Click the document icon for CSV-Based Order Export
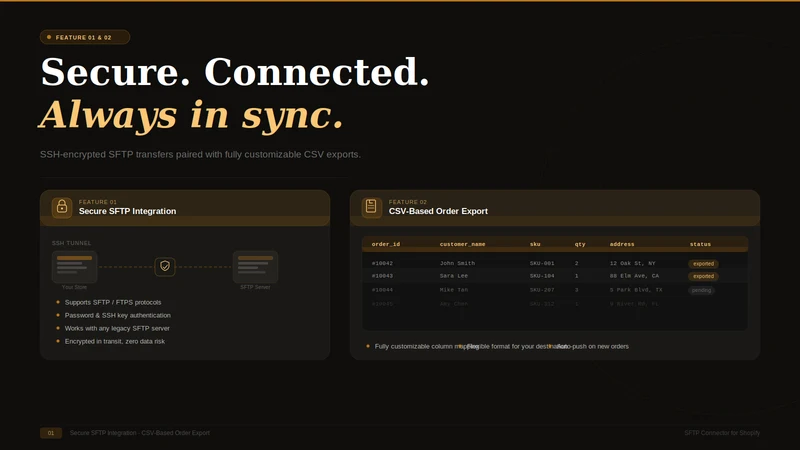This screenshot has width=800, height=450. tap(371, 208)
